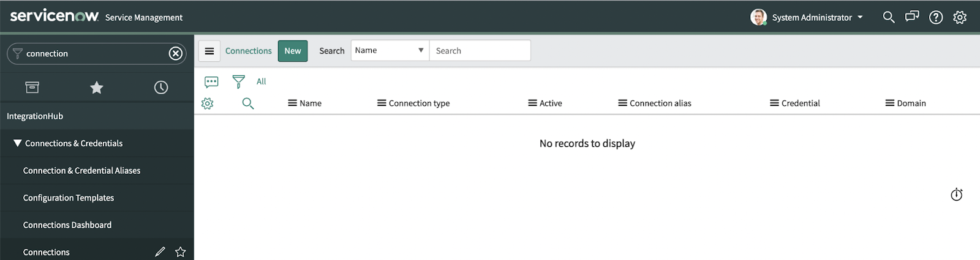Viewport: 980px width, 260px height.
Task: Sort by Domain column header
Action: tap(911, 103)
